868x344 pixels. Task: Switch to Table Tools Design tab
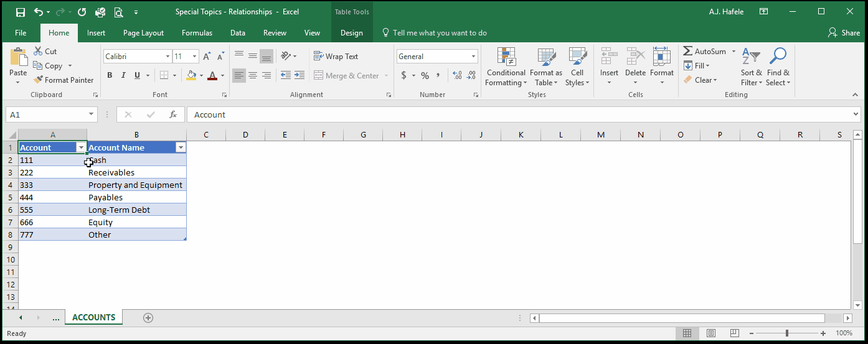point(351,33)
